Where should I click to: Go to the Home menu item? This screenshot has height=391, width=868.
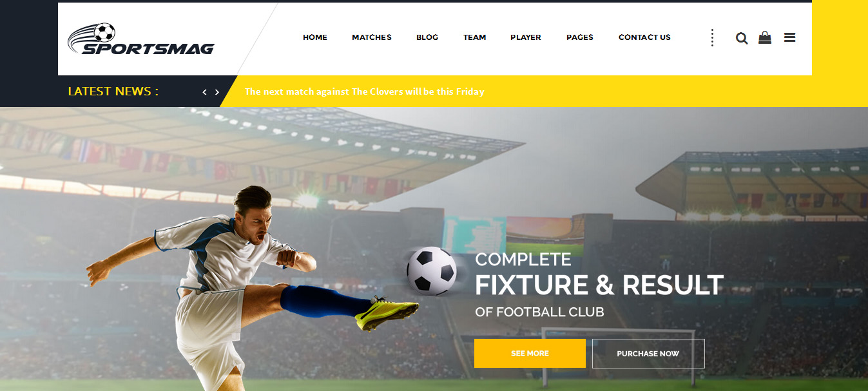point(315,37)
